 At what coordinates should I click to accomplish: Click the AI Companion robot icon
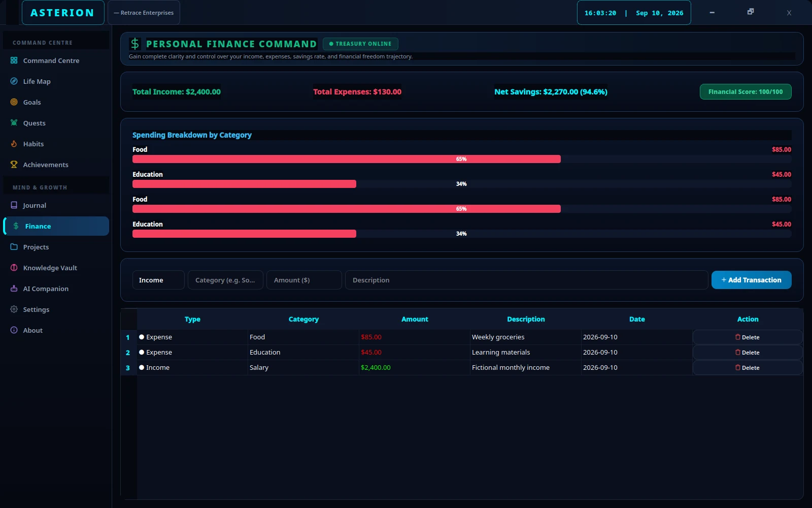[x=14, y=289]
